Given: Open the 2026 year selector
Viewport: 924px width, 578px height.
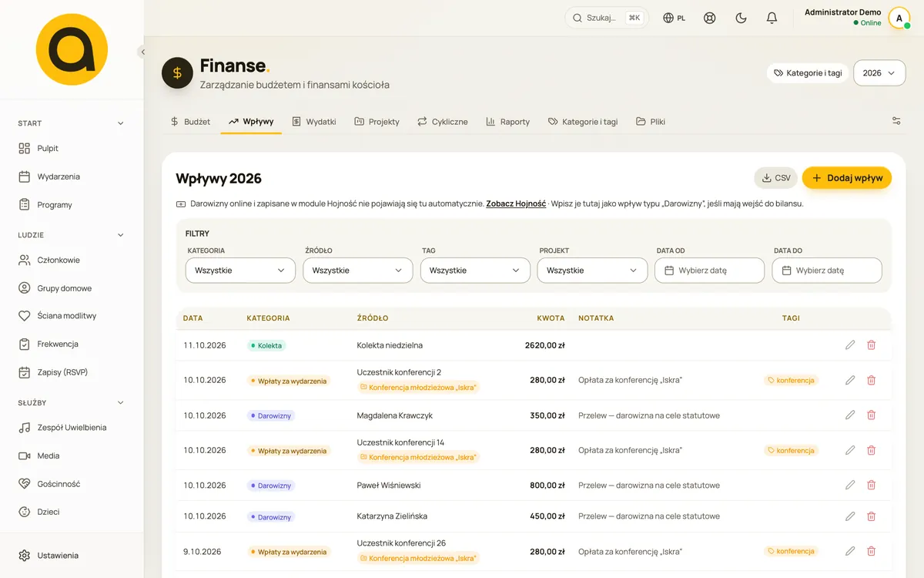Looking at the screenshot, I should [880, 73].
